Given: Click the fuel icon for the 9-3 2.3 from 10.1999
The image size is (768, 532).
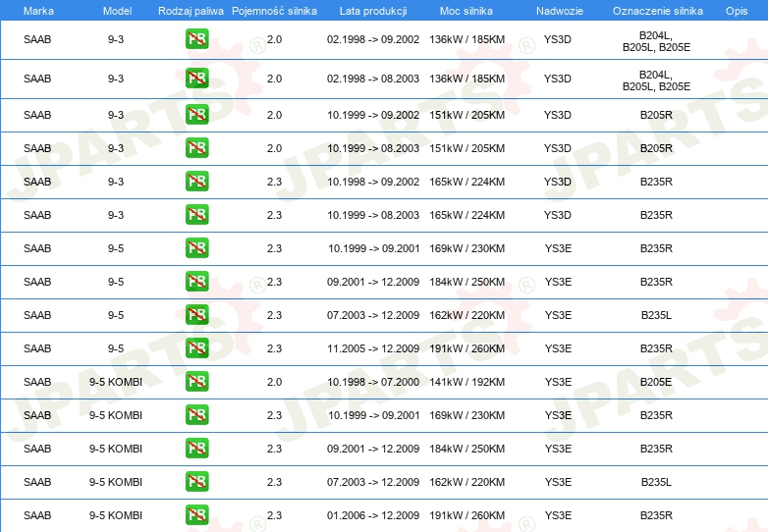Looking at the screenshot, I should 196,215.
